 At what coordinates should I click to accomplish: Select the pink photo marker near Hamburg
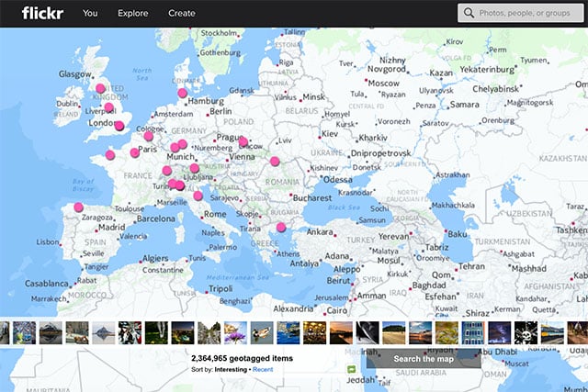(182, 93)
